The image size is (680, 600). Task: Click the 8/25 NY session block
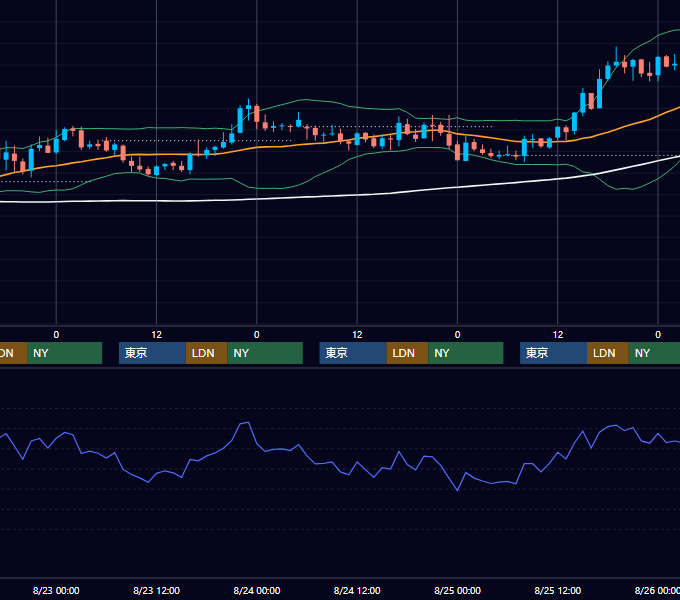tap(654, 353)
